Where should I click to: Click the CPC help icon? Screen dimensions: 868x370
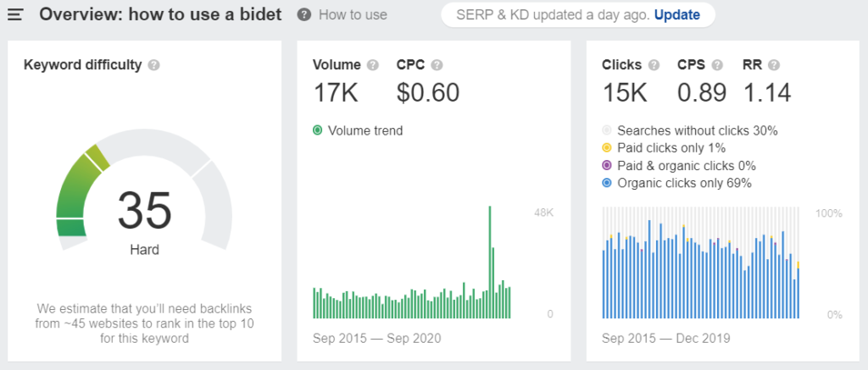[437, 65]
